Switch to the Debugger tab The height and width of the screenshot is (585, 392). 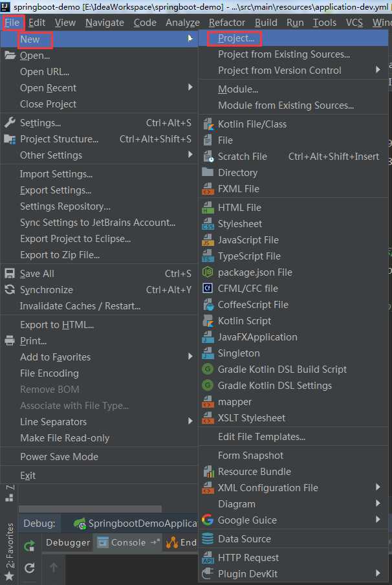pos(68,542)
